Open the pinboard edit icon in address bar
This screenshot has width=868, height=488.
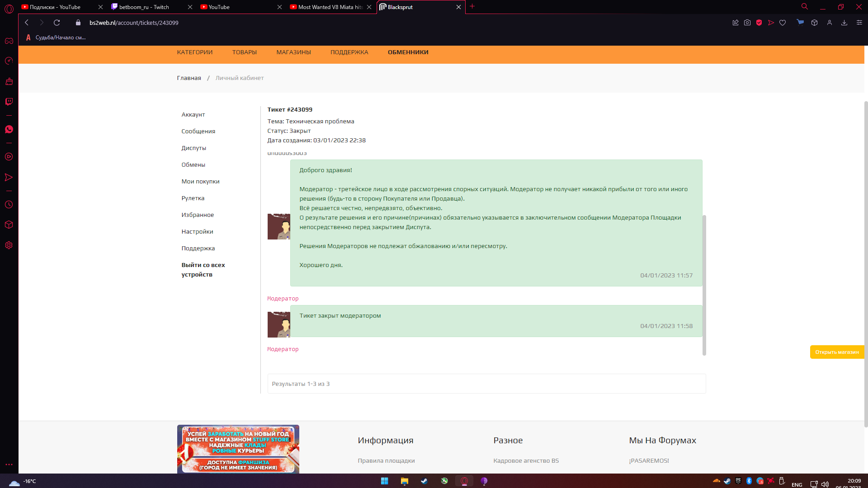coord(736,23)
